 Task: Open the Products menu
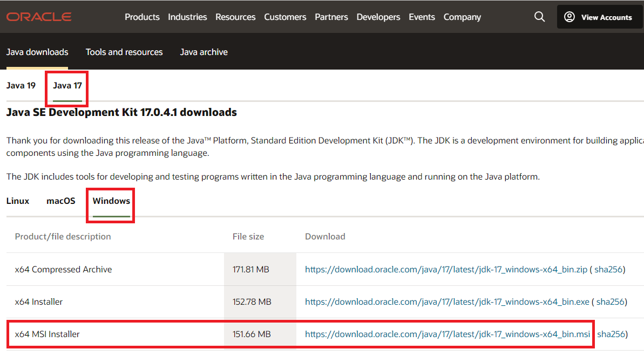click(x=142, y=17)
